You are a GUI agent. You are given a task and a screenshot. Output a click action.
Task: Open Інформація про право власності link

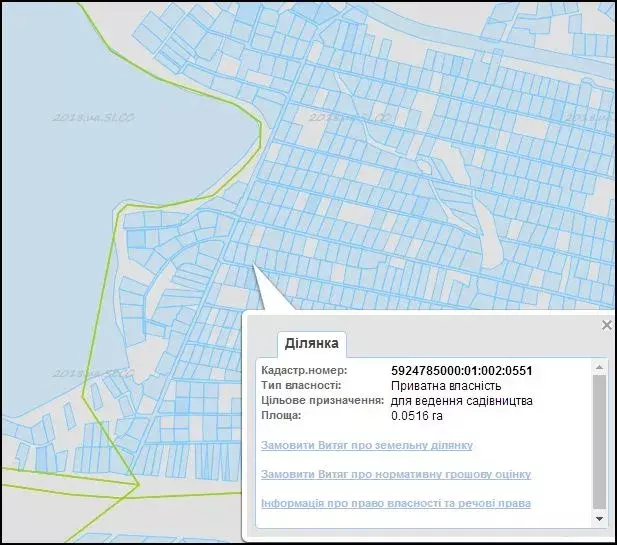395,503
